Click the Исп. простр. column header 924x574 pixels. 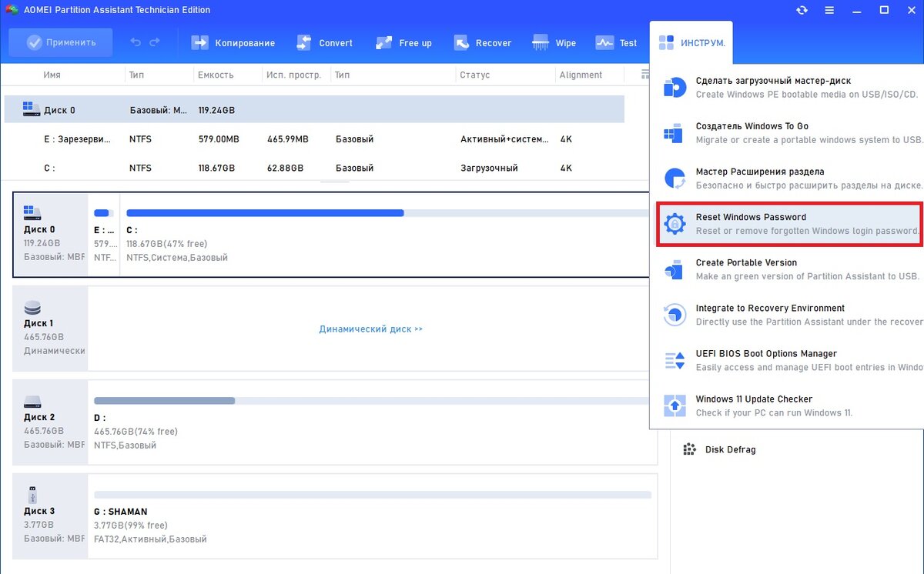pyautogui.click(x=296, y=75)
